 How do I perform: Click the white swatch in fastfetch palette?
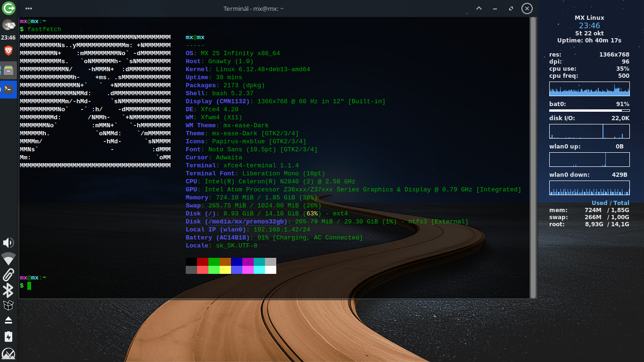(x=271, y=270)
